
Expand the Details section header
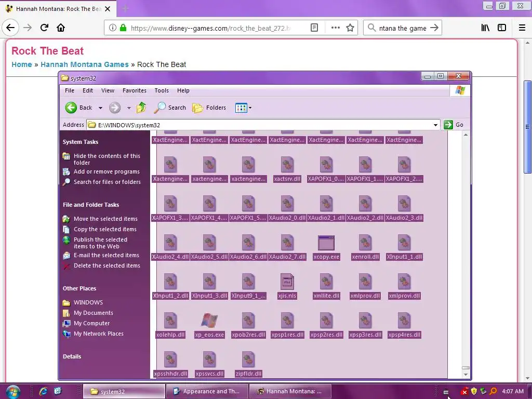tap(72, 356)
